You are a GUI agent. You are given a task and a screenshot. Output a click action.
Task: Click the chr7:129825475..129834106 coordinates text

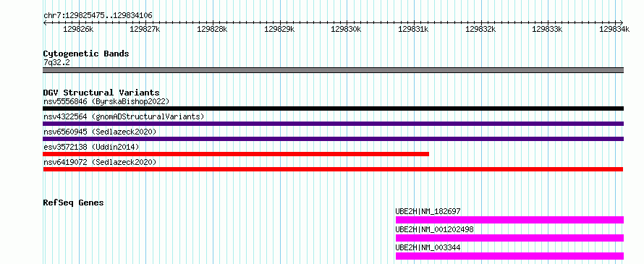pos(98,16)
